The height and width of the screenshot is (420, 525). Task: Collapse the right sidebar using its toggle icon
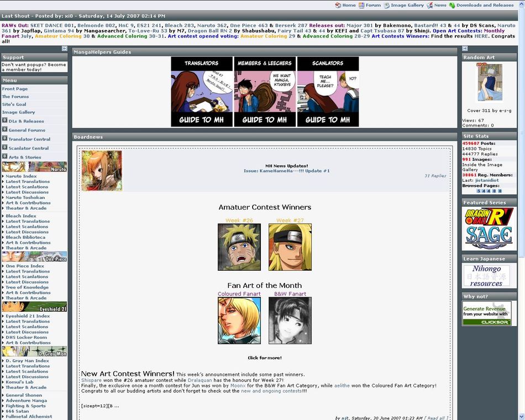465,49
